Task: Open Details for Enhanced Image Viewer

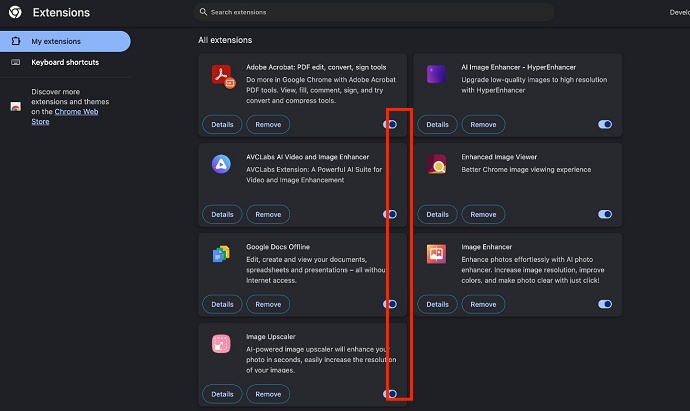Action: click(x=437, y=214)
